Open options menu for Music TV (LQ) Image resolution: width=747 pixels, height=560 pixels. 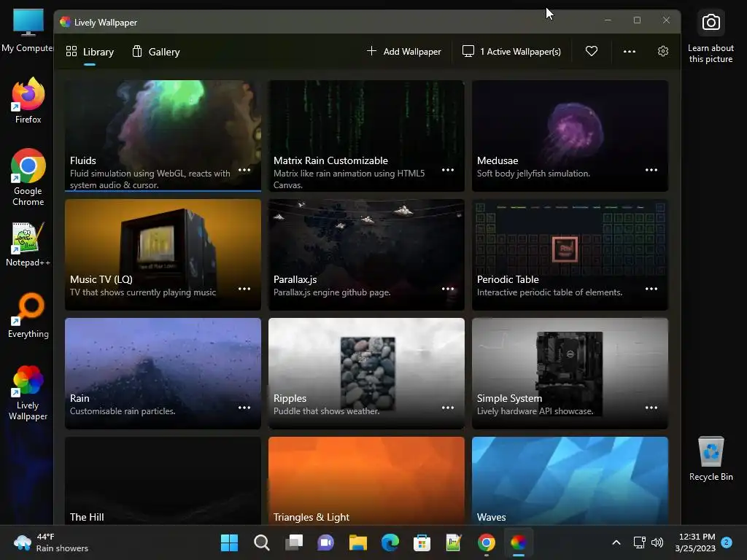click(244, 289)
